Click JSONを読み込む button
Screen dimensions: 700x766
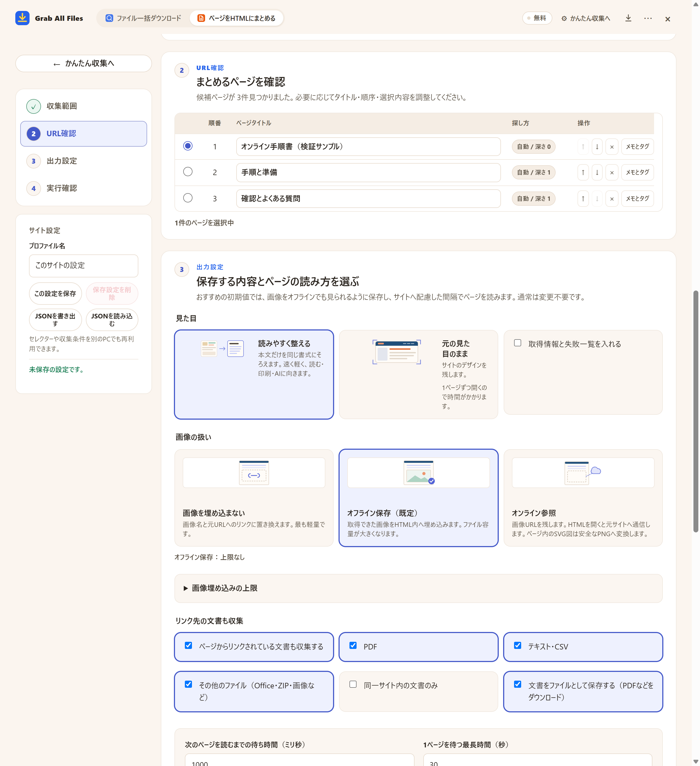tap(112, 320)
